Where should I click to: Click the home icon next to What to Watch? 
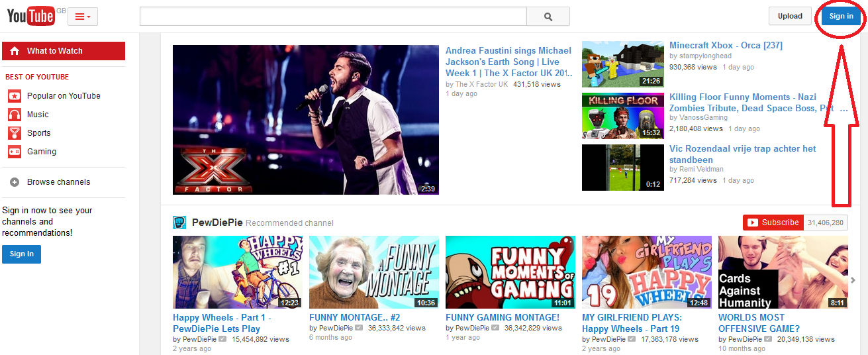[15, 51]
